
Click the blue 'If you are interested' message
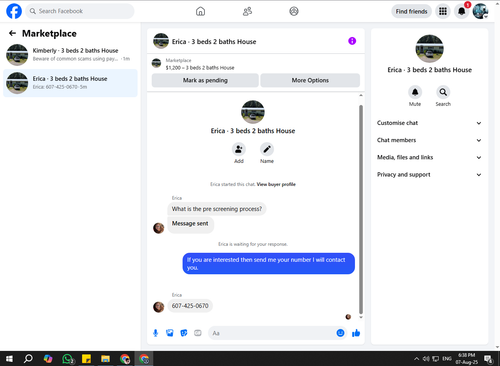(268, 263)
